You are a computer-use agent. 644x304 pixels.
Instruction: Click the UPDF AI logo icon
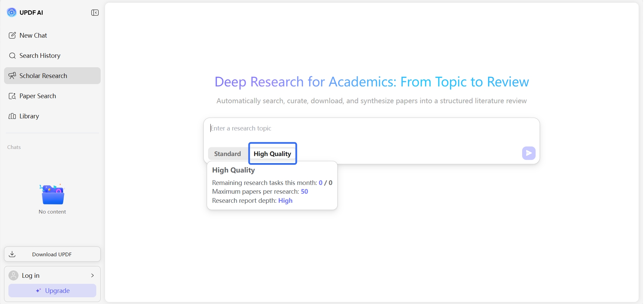pos(12,12)
